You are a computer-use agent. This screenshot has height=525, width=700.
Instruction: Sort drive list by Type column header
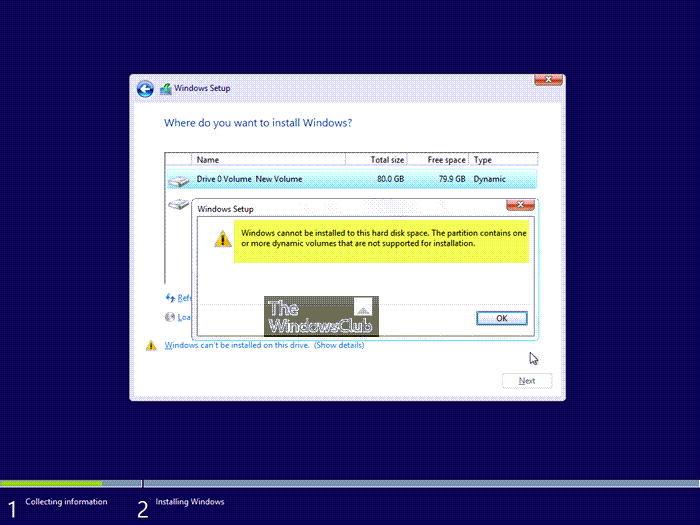[x=503, y=159]
